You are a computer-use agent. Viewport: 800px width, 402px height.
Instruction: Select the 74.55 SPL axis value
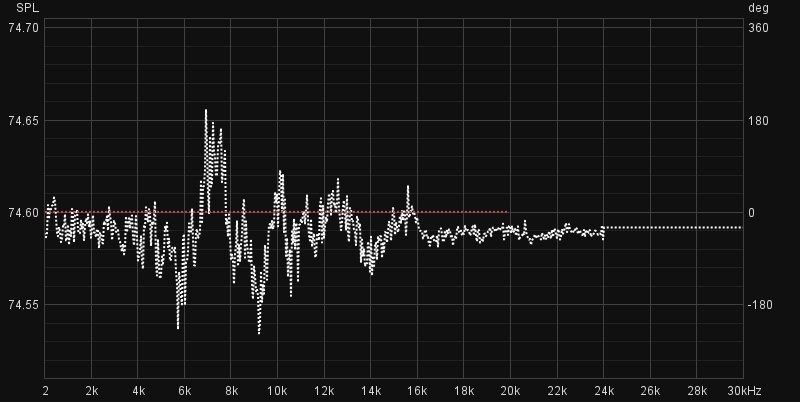tap(23, 305)
